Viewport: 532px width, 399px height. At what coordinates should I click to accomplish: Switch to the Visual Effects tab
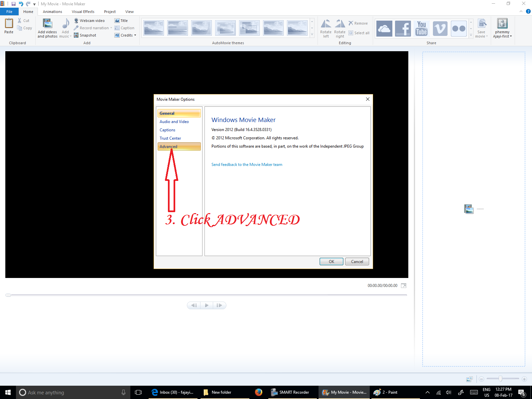click(x=83, y=12)
